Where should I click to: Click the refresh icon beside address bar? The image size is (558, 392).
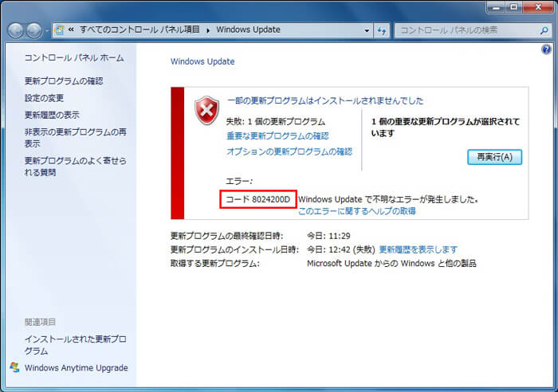tap(382, 30)
